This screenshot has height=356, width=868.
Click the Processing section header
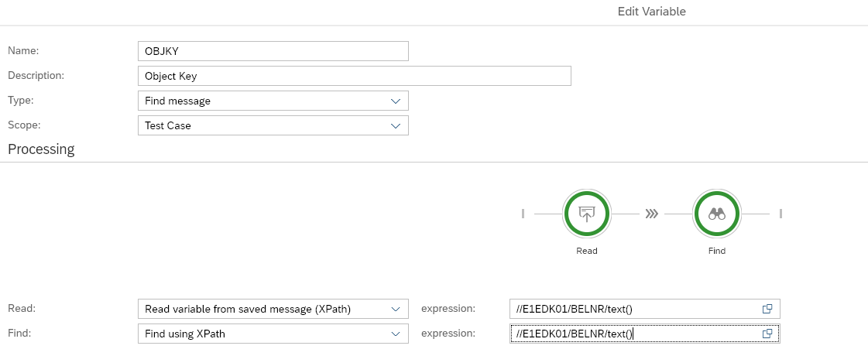(41, 149)
